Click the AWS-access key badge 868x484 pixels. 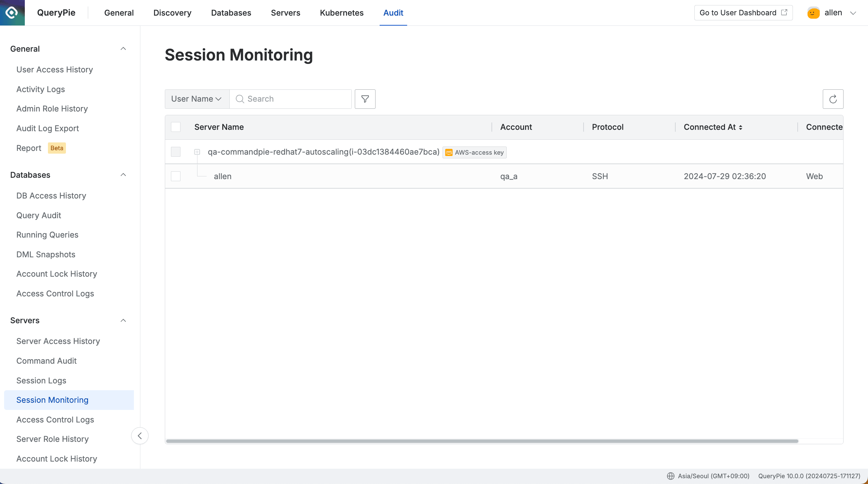[x=474, y=152]
